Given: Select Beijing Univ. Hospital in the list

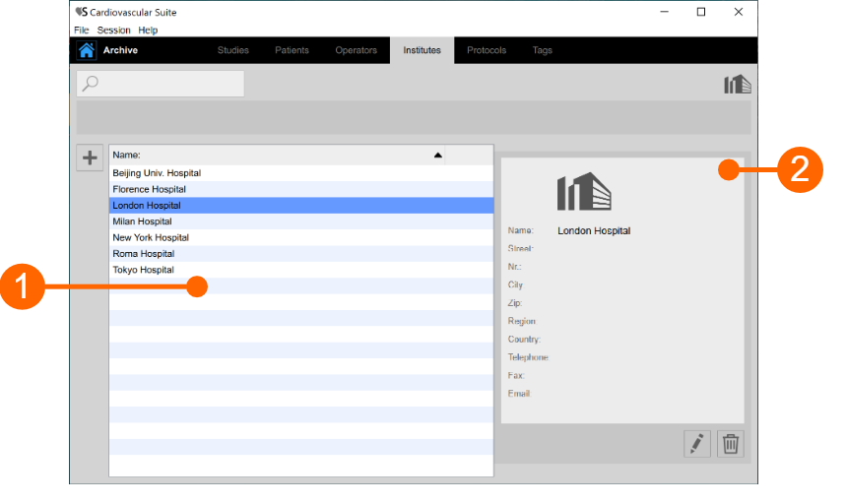Looking at the screenshot, I should [x=157, y=172].
